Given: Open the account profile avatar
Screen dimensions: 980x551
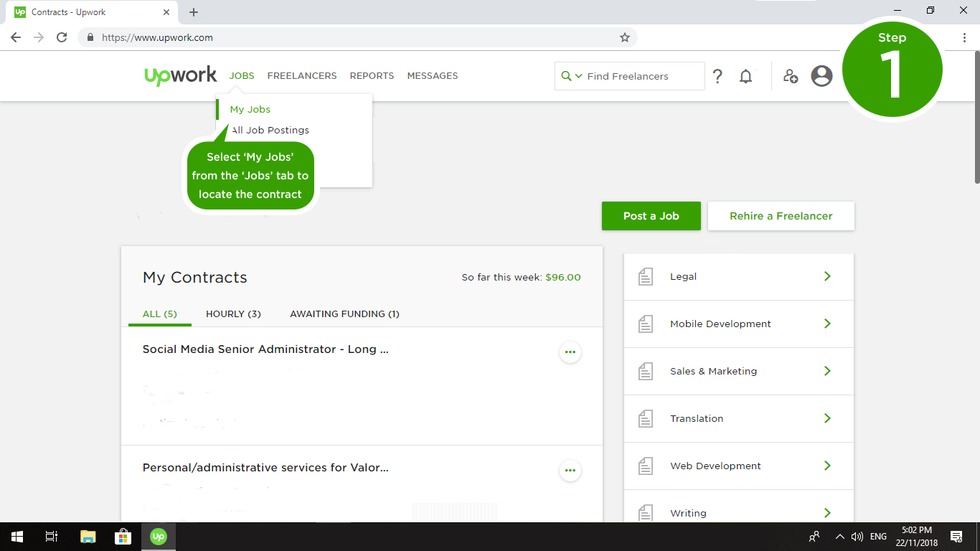Looking at the screenshot, I should (x=821, y=76).
